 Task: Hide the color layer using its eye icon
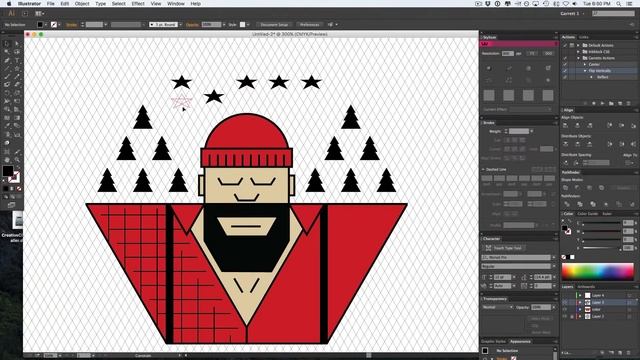[x=564, y=309]
